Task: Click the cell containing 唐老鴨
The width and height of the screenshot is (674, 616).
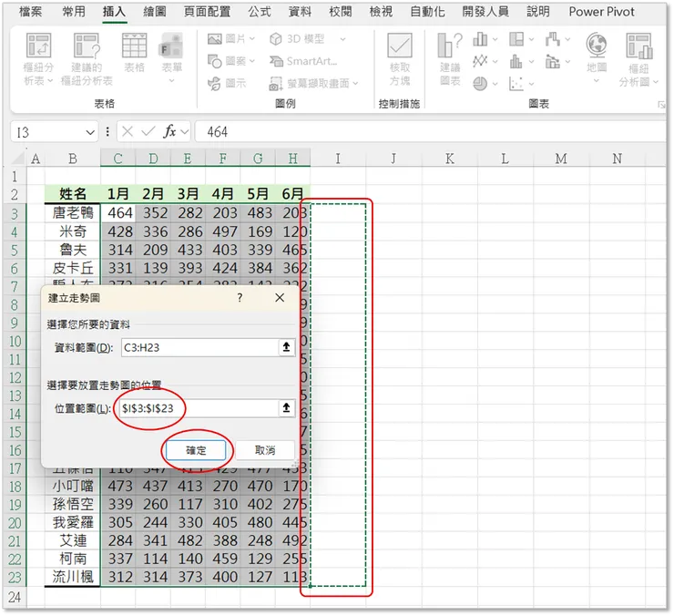Action: coord(73,212)
